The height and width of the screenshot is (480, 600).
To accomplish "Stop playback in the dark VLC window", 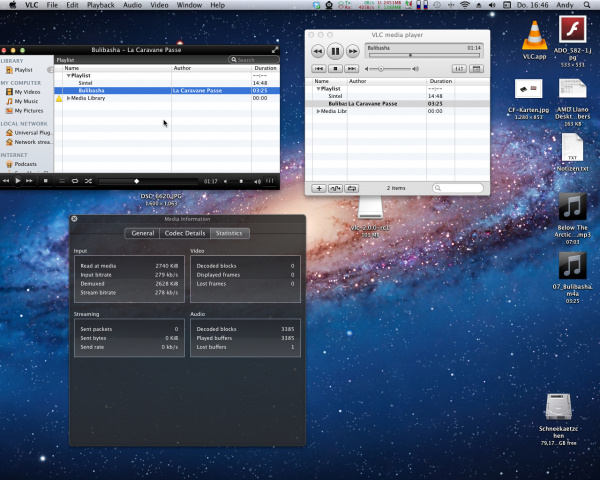I will pos(46,181).
